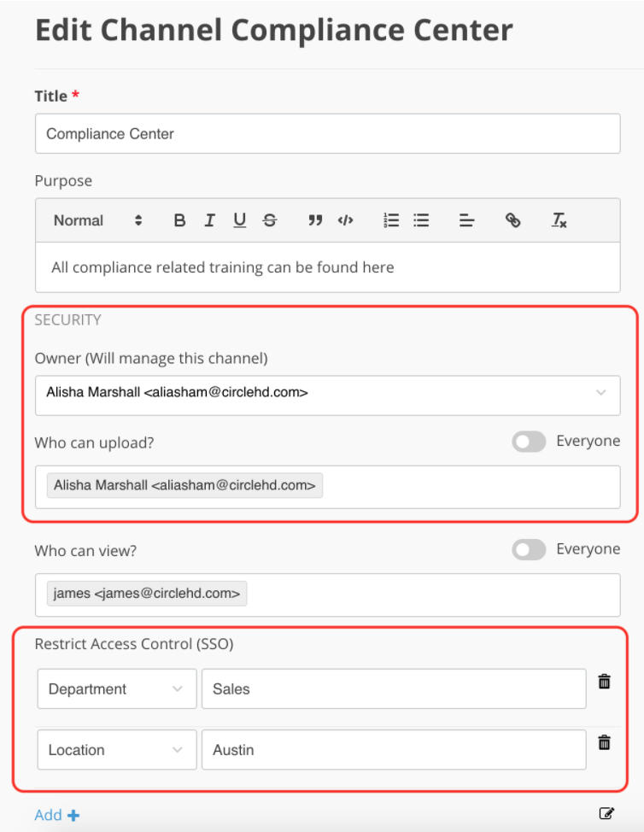Click the underline formatting icon
The image size is (644, 832).
click(x=240, y=220)
